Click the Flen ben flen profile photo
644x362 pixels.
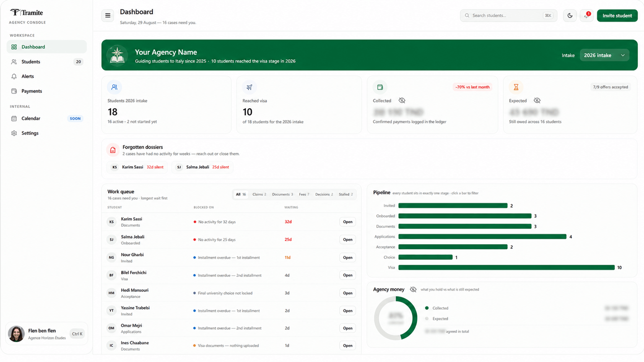point(16,334)
